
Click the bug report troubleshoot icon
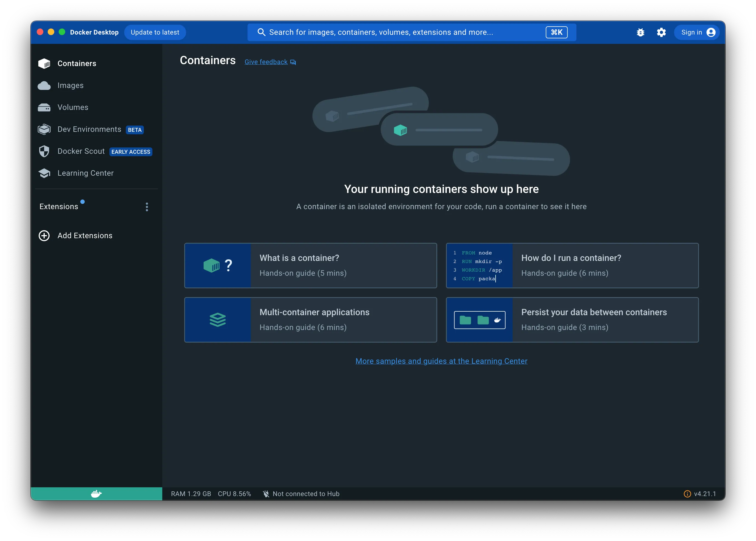click(x=640, y=32)
